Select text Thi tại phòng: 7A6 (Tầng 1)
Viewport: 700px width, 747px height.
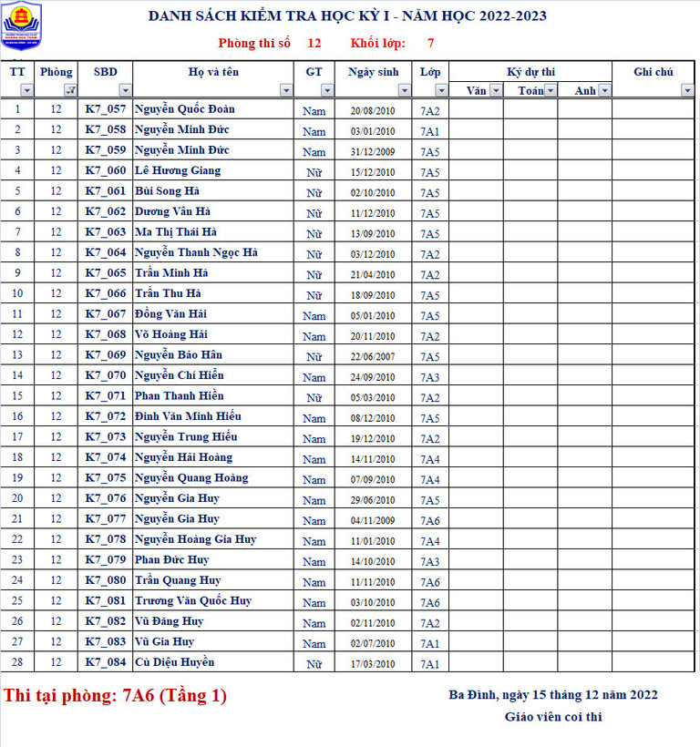tap(115, 696)
